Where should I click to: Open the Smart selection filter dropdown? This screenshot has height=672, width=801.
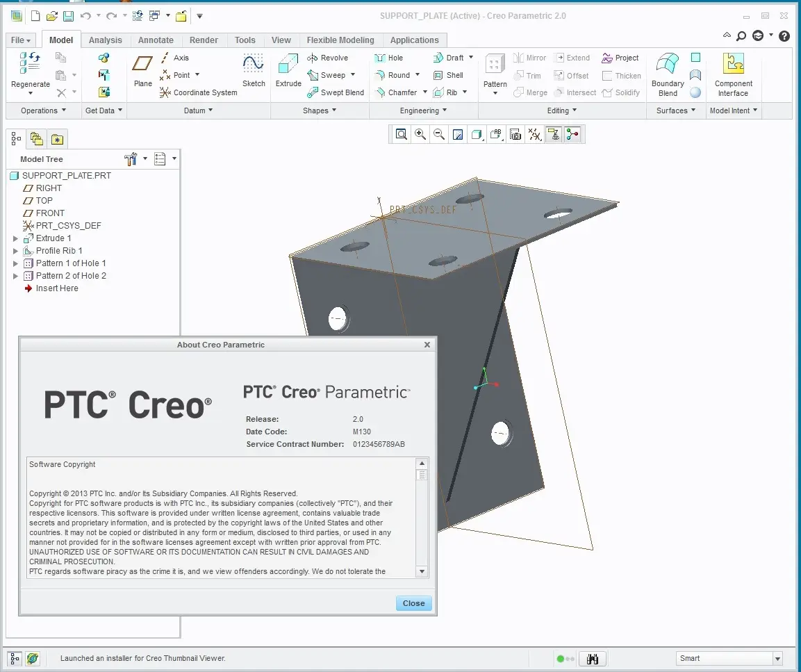(777, 659)
